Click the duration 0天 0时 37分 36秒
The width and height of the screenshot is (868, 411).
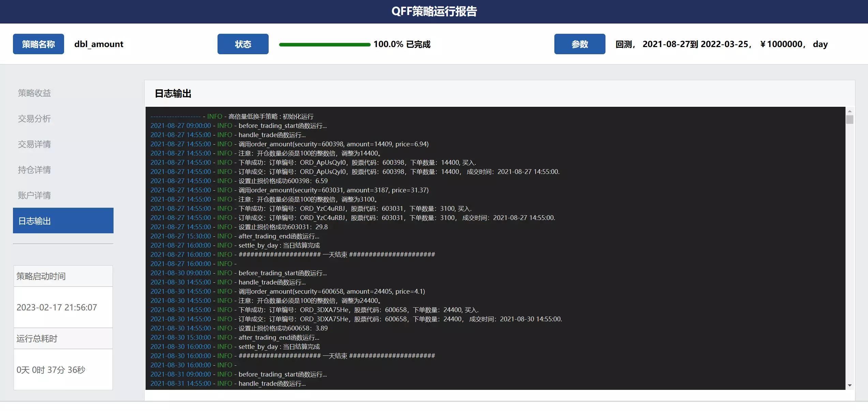point(51,370)
